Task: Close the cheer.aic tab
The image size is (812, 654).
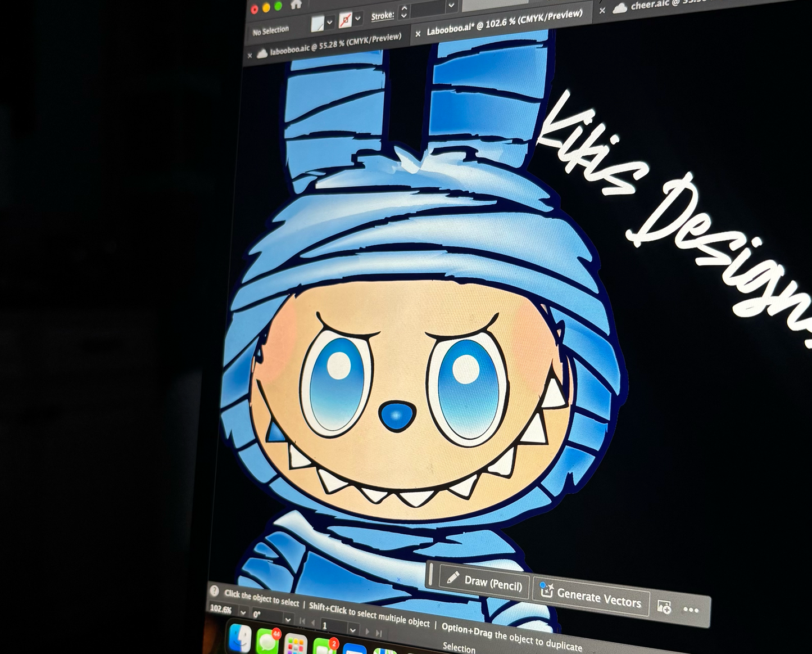Action: pos(602,10)
